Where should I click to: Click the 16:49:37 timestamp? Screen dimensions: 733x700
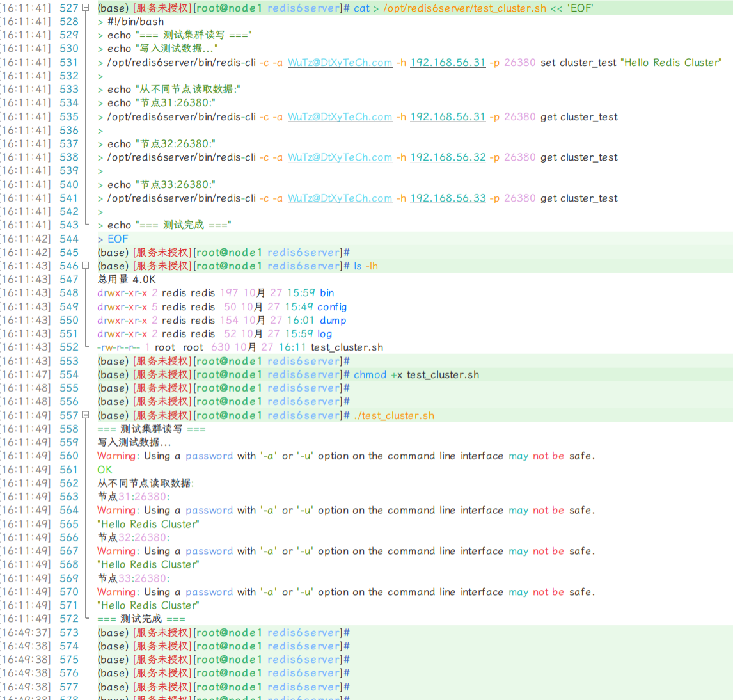(x=26, y=633)
